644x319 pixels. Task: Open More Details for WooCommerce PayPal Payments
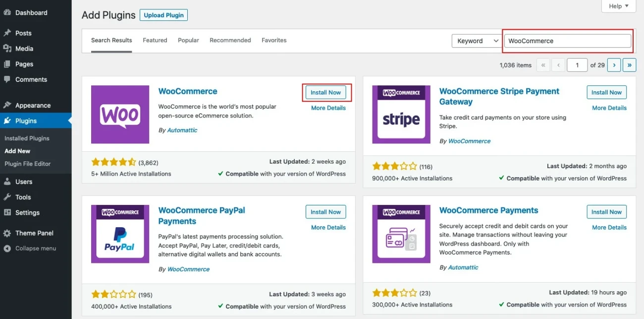tap(328, 227)
